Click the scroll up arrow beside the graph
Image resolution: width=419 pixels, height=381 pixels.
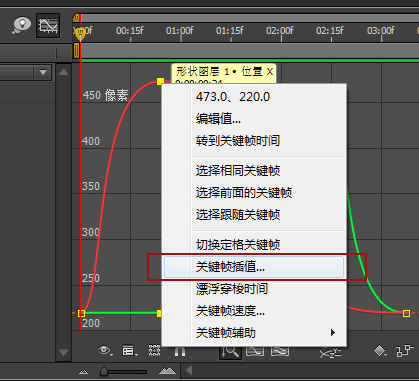(63, 72)
